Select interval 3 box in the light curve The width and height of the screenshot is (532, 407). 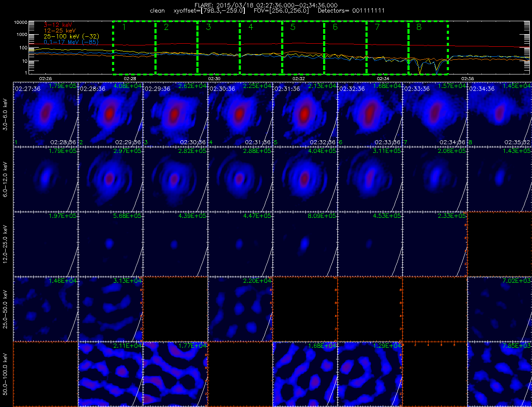[x=219, y=47]
